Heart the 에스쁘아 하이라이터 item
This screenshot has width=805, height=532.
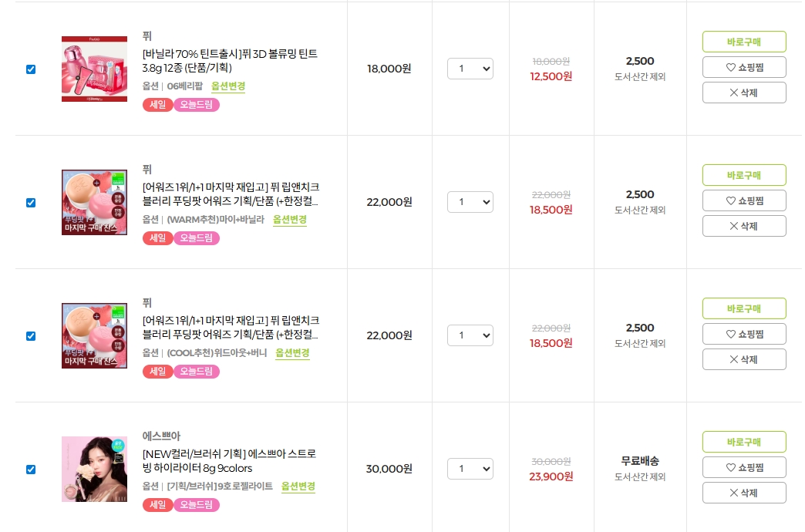click(744, 467)
